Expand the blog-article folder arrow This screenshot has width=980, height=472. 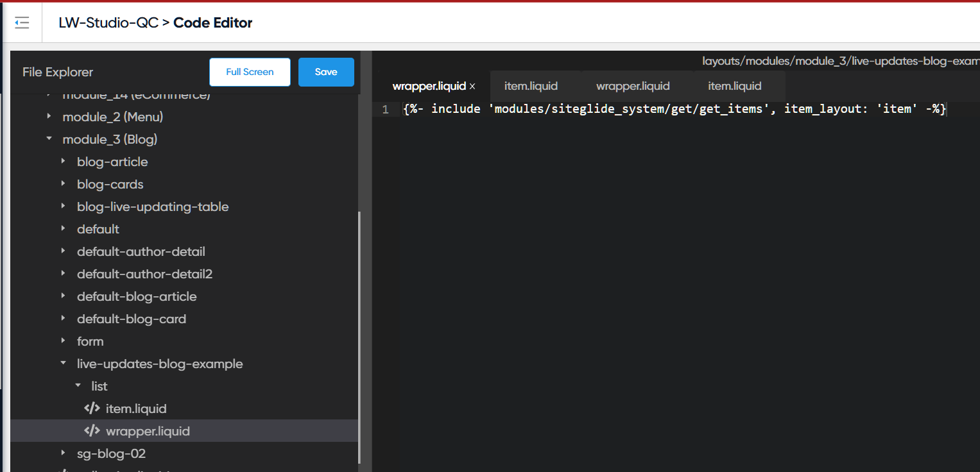pyautogui.click(x=64, y=162)
